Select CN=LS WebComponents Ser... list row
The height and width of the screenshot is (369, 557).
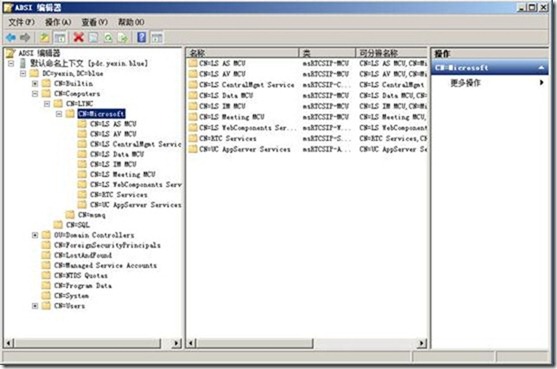point(307,127)
